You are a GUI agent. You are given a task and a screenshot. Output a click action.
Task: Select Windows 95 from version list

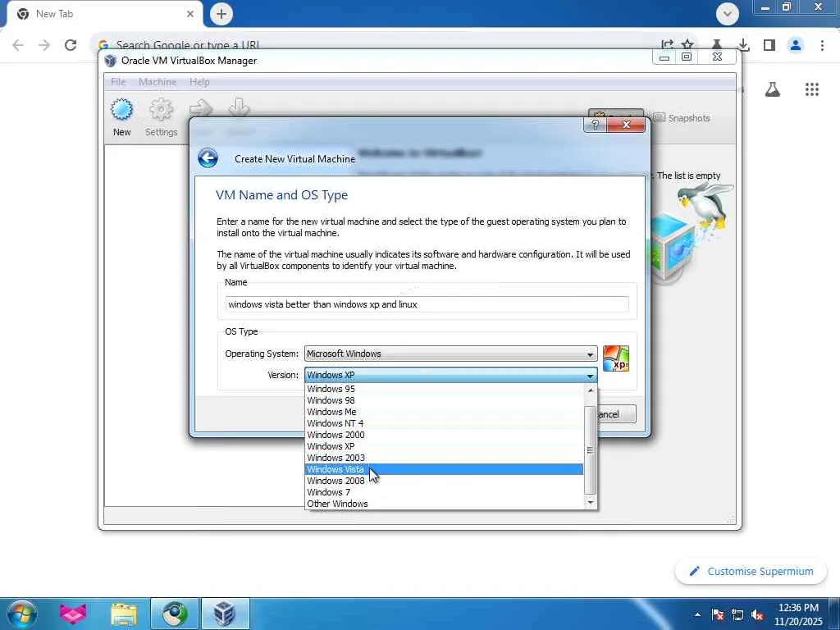click(x=444, y=389)
